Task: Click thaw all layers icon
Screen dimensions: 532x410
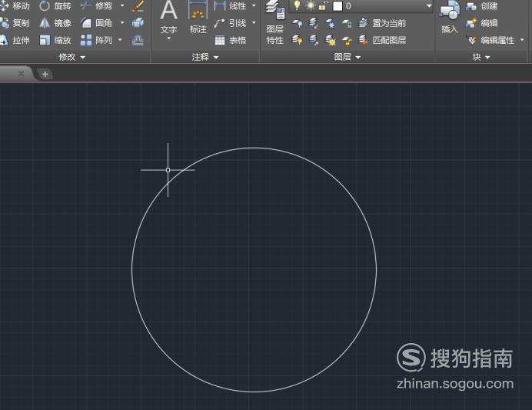Action: 330,41
